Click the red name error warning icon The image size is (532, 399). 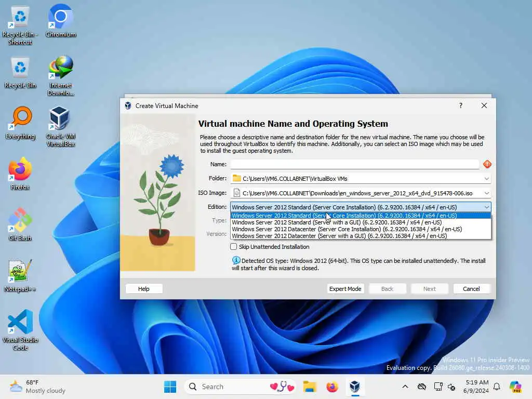487,164
